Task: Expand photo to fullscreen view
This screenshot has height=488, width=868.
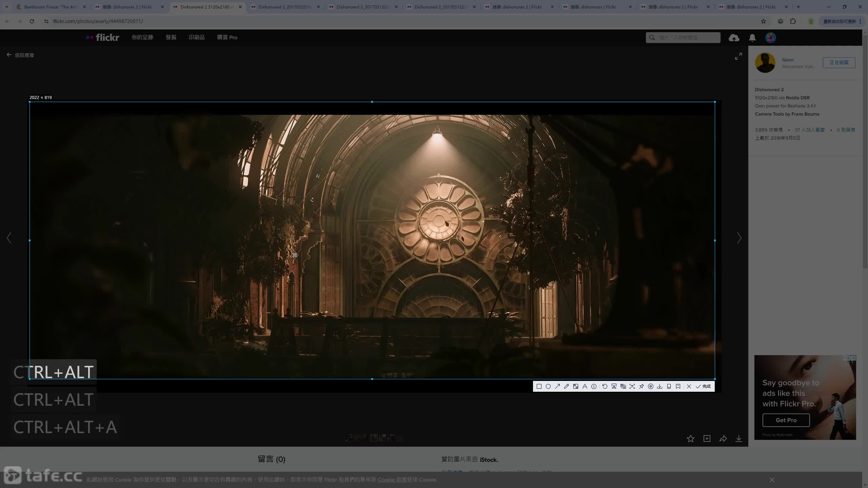Action: (738, 56)
